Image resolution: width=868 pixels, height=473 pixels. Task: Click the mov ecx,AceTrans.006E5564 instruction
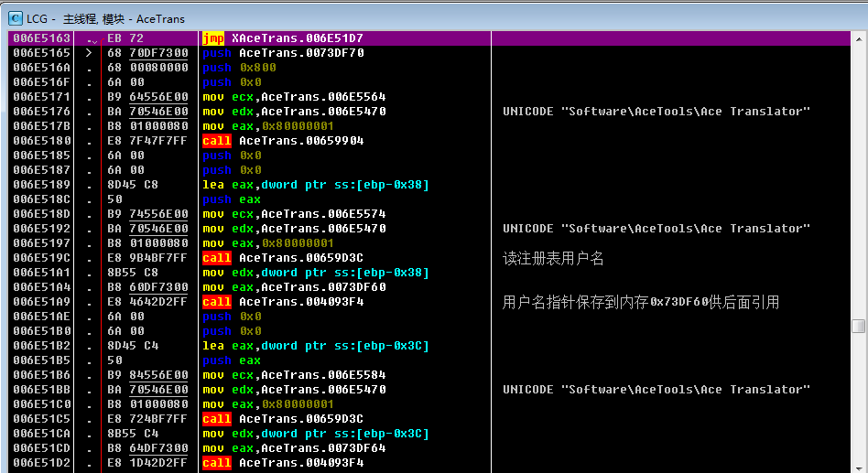294,97
